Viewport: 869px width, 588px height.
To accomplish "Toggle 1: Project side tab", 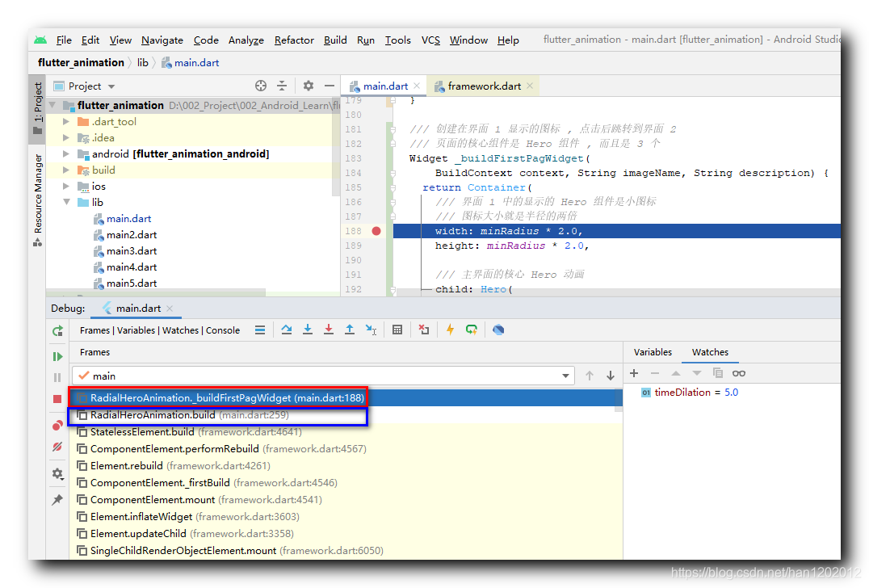I will pos(37,108).
